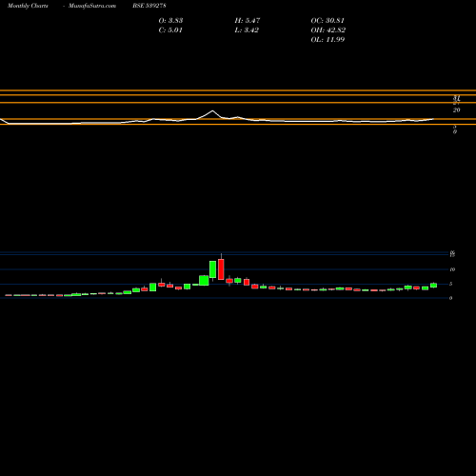Click the 'OH: 42.82' reading

point(328,30)
